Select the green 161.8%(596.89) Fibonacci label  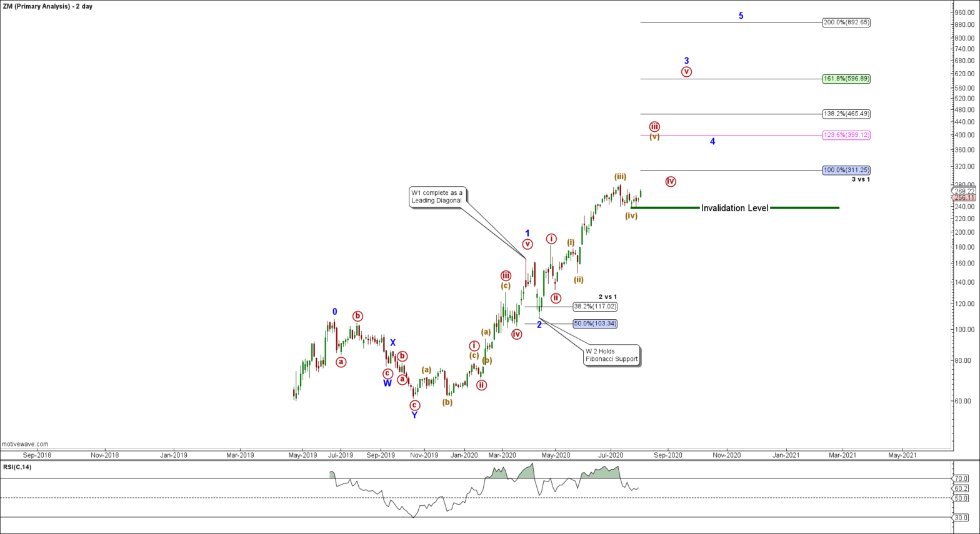pos(846,79)
